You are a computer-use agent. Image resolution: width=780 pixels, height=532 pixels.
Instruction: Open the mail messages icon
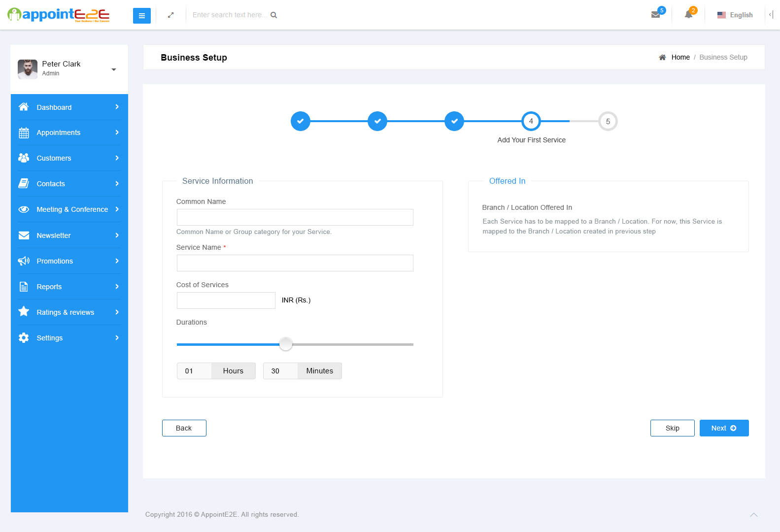pos(655,15)
